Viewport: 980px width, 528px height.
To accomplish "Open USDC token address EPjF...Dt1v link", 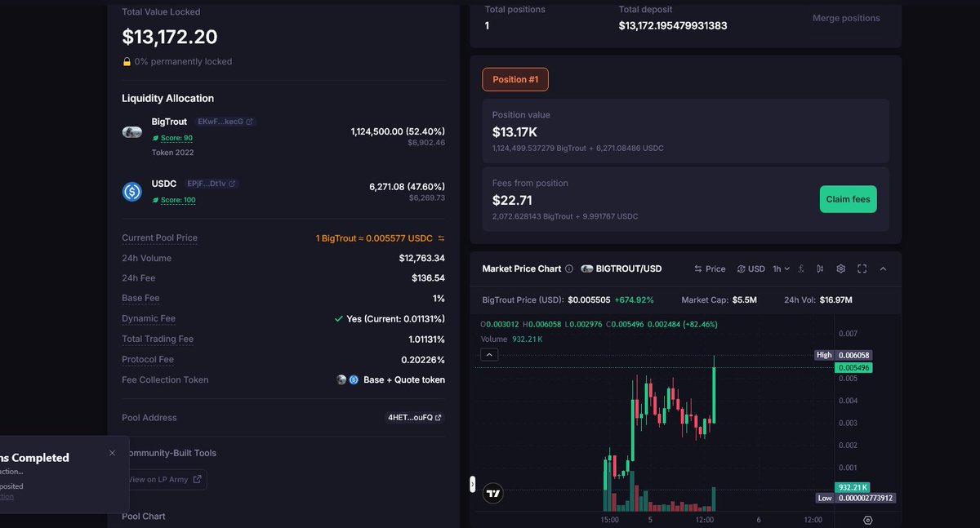I will [x=211, y=184].
